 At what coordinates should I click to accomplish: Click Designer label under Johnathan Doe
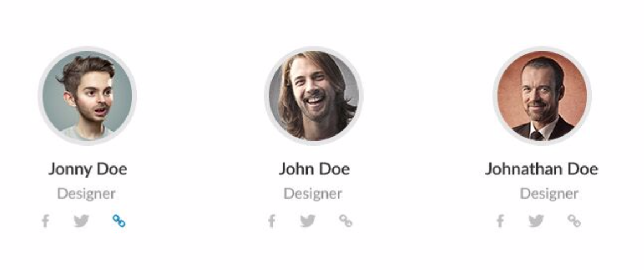click(549, 194)
